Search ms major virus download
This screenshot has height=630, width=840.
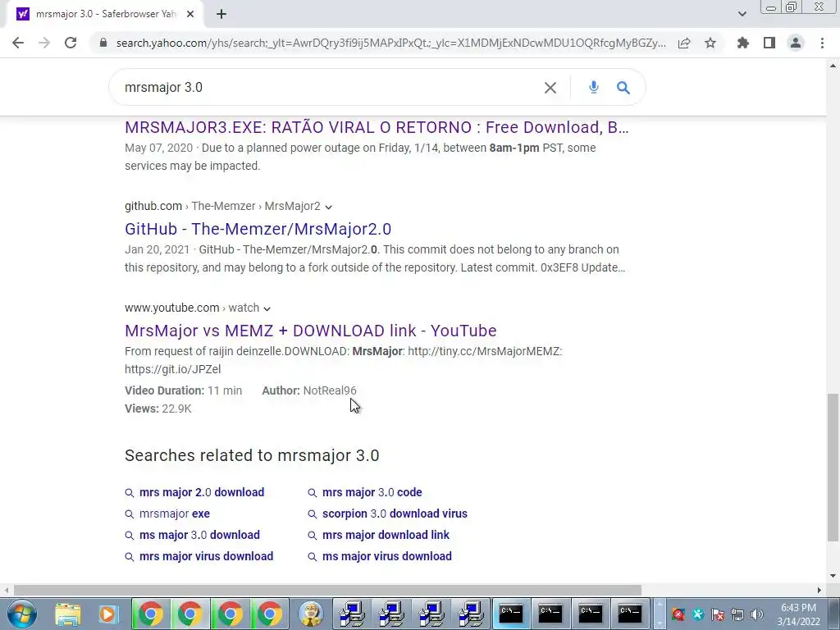tap(387, 557)
